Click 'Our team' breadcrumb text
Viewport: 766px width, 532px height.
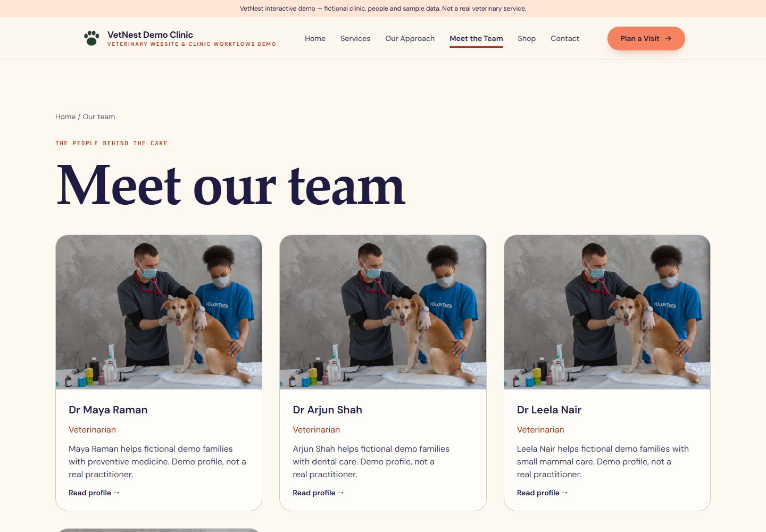(x=99, y=117)
